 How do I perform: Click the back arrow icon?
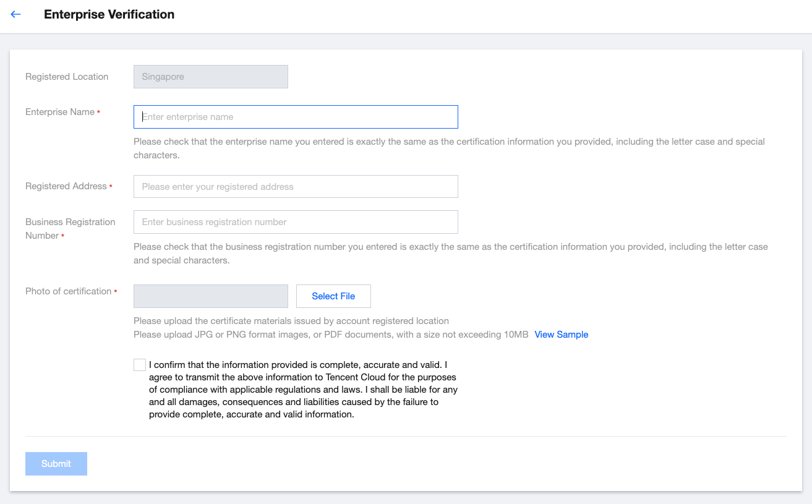point(16,14)
